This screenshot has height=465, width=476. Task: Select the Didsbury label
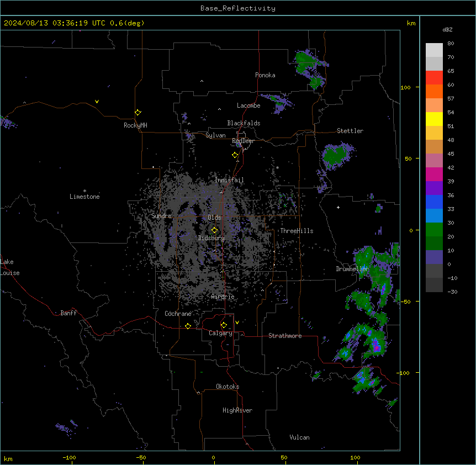(211, 238)
